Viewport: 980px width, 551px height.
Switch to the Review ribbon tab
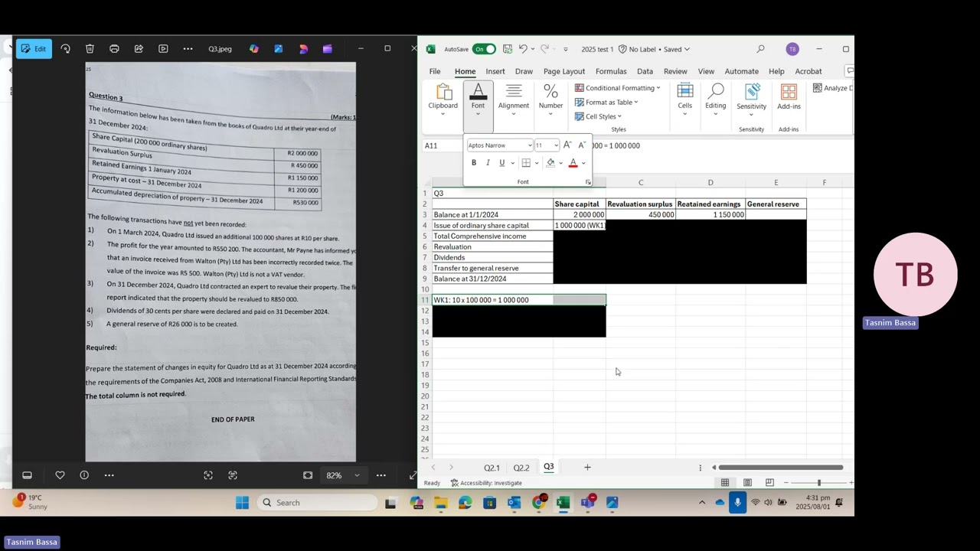tap(675, 71)
